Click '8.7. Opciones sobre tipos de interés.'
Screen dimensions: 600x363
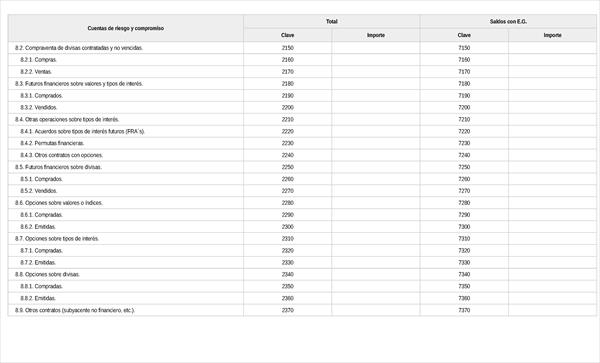click(57, 239)
